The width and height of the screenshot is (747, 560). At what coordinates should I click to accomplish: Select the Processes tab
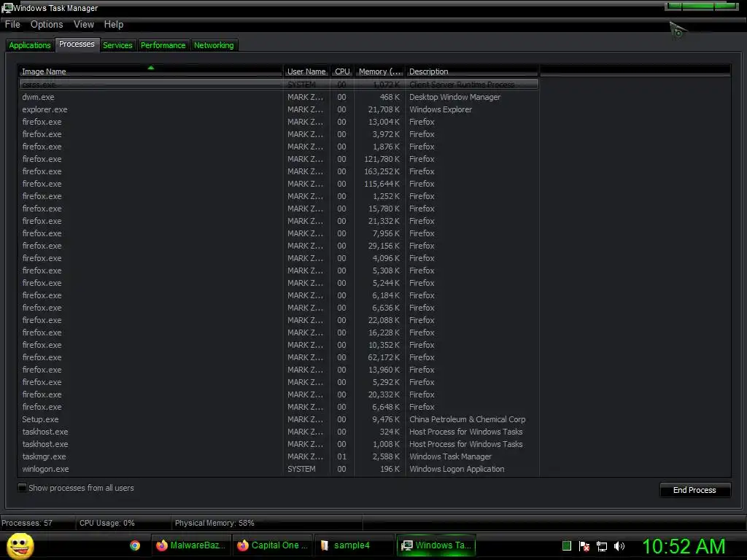(x=77, y=44)
